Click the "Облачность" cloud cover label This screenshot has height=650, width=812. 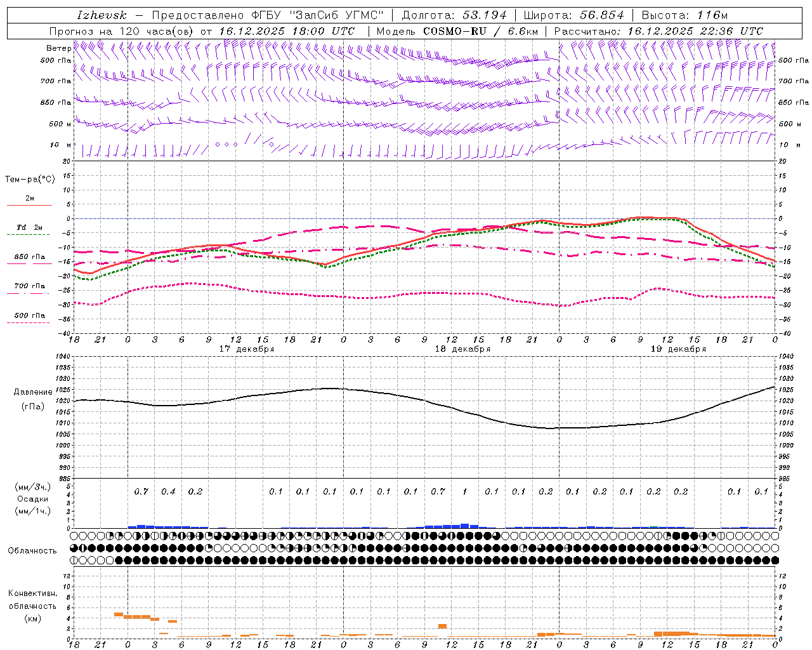pyautogui.click(x=32, y=551)
